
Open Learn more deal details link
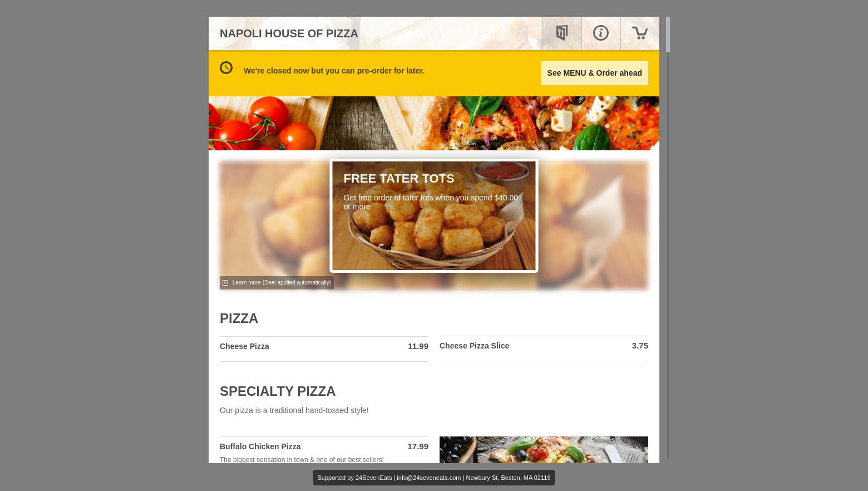pos(282,283)
